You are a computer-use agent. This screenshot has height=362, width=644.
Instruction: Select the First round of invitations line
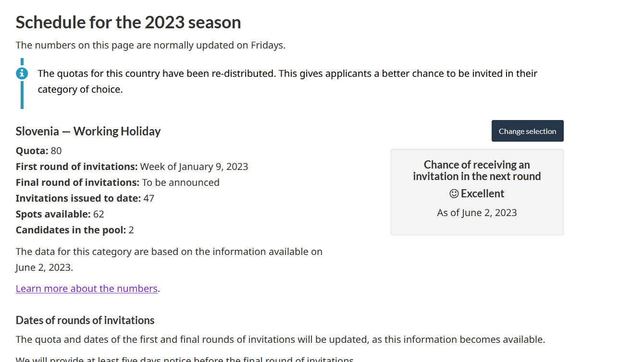(132, 167)
